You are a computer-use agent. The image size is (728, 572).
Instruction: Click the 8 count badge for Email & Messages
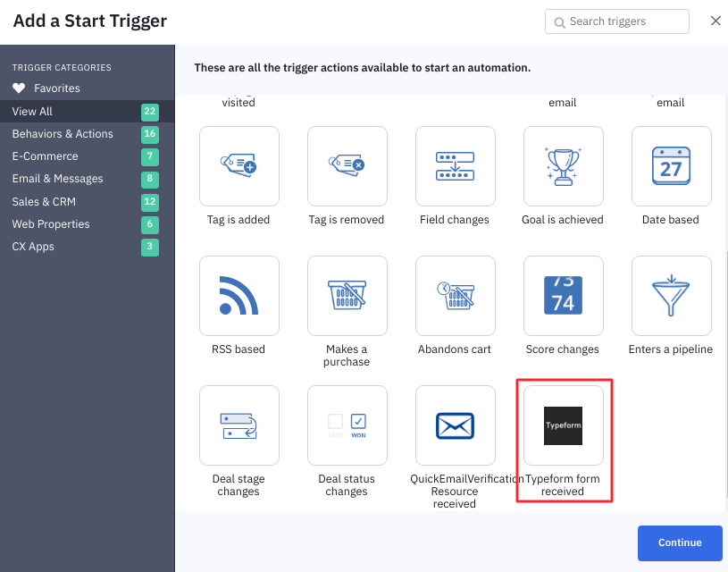click(x=150, y=180)
